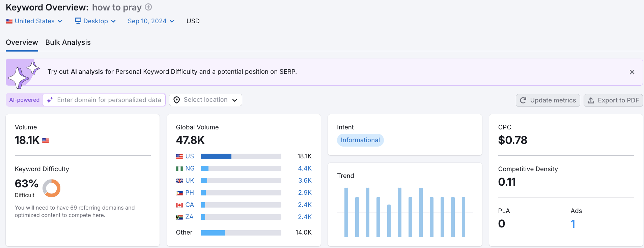Switch to the Bulk Analysis tab

[x=68, y=42]
